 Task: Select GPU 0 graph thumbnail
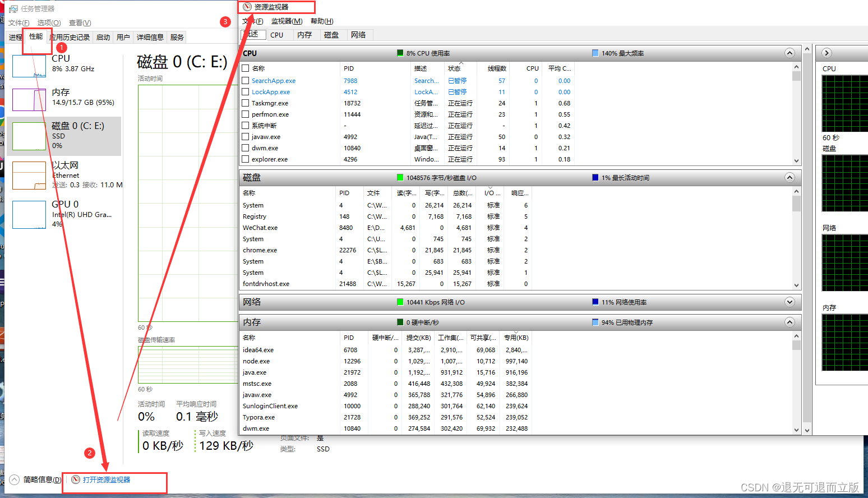29,215
